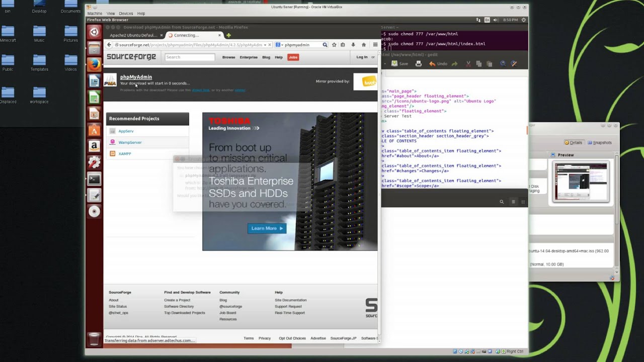The image size is (644, 362).
Task: Launch LibreOffice Writer from launcher
Action: point(94,81)
